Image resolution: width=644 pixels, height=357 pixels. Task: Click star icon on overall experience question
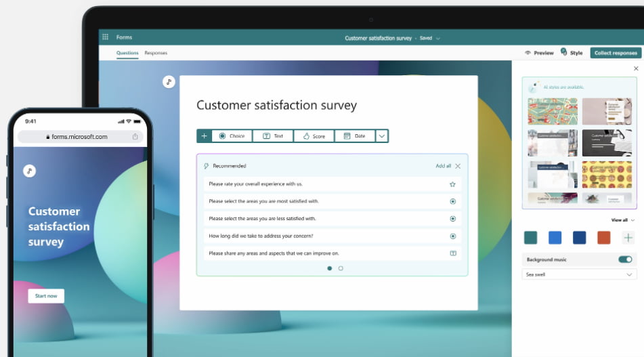point(452,184)
